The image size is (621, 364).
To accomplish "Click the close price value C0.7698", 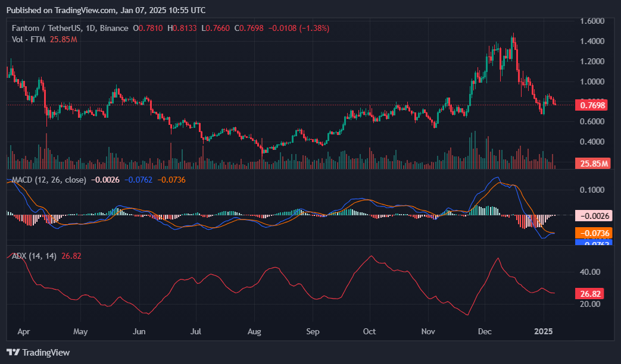I will point(249,28).
